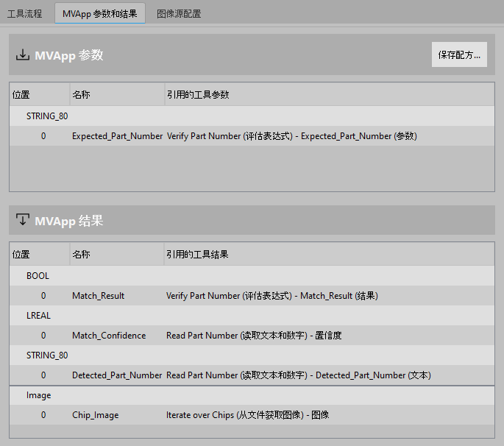The width and height of the screenshot is (504, 446).
Task: Select the MVApp 参数和结果 tab
Action: (99, 13)
